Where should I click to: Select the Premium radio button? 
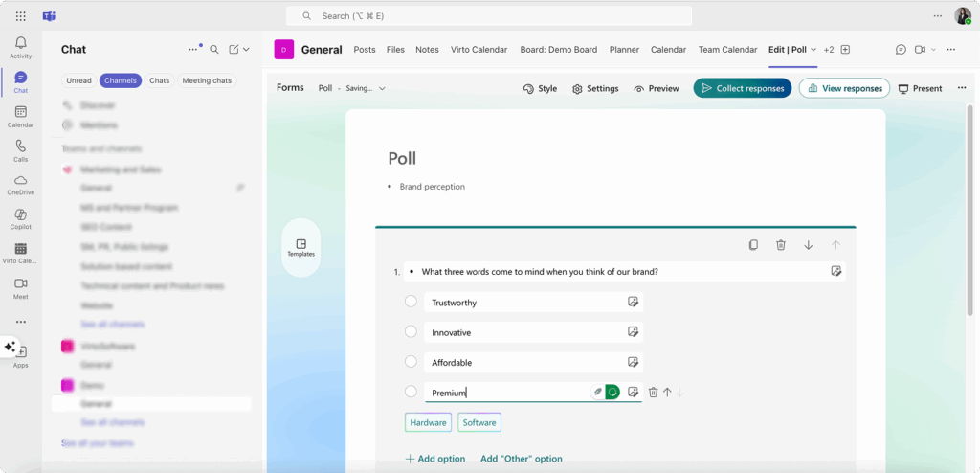(411, 392)
